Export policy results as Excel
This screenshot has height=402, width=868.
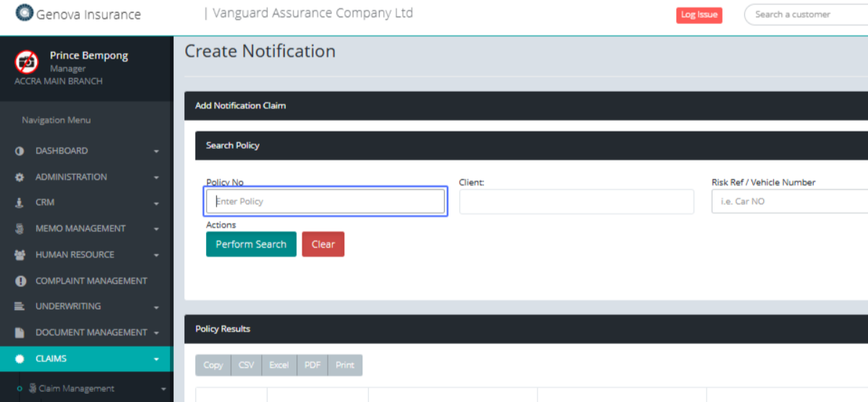(279, 365)
